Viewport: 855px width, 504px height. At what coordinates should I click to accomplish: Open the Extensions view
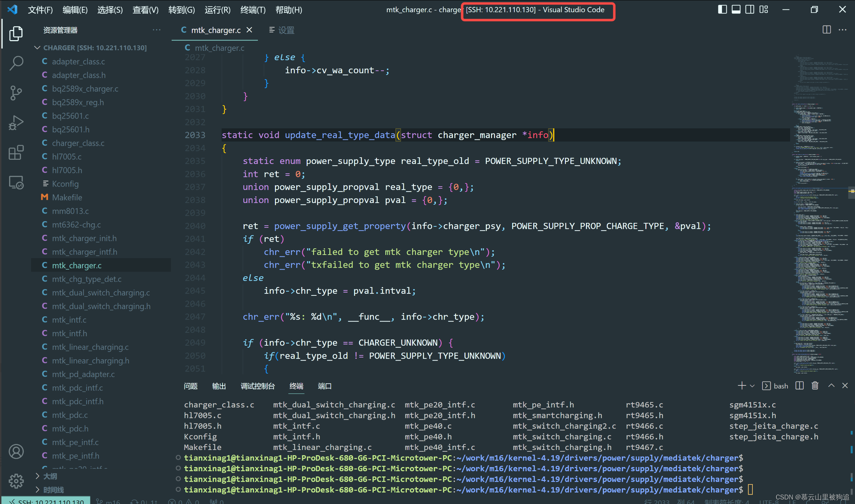[16, 152]
